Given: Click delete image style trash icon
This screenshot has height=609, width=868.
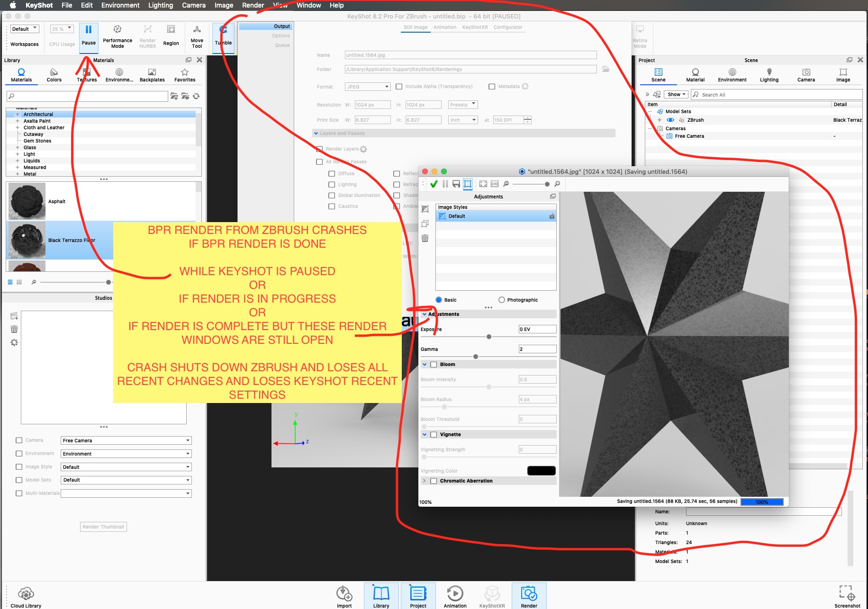Looking at the screenshot, I should (x=425, y=238).
